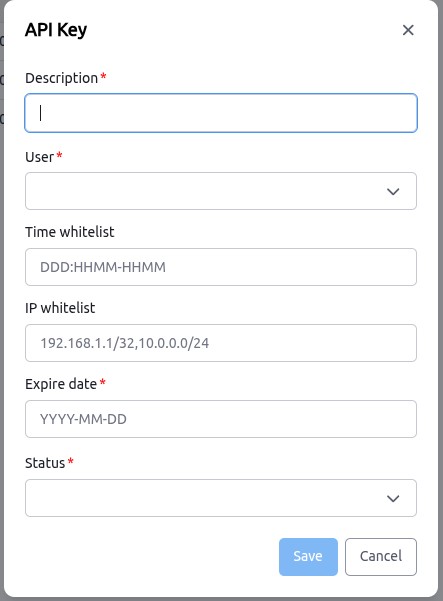Click the IP whitelist input field

(221, 343)
